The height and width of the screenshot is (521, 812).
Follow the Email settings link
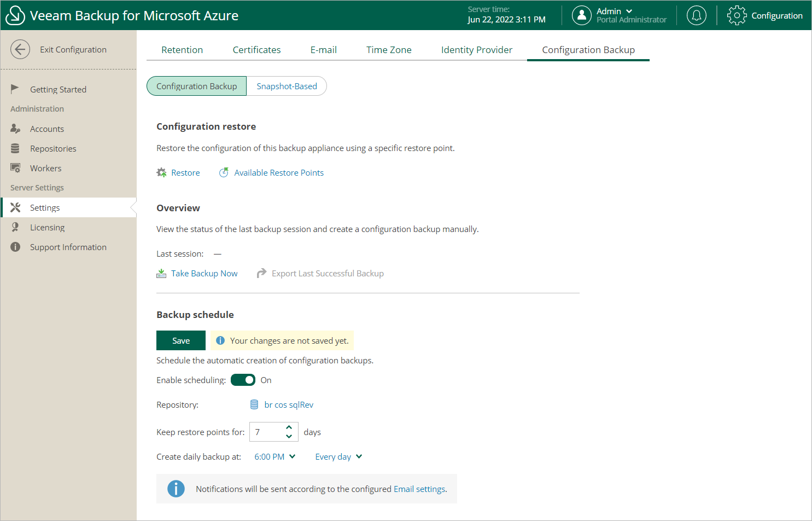419,489
